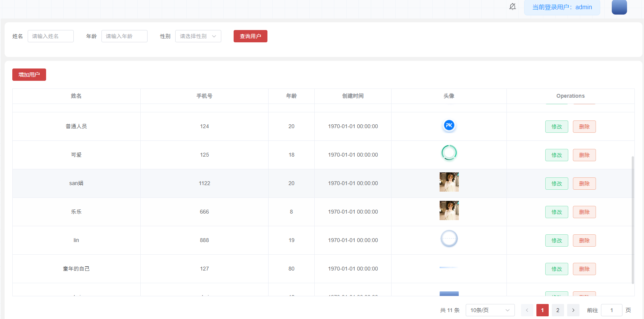The height and width of the screenshot is (319, 644).
Task: Click the 查询用户 search button
Action: tap(251, 36)
